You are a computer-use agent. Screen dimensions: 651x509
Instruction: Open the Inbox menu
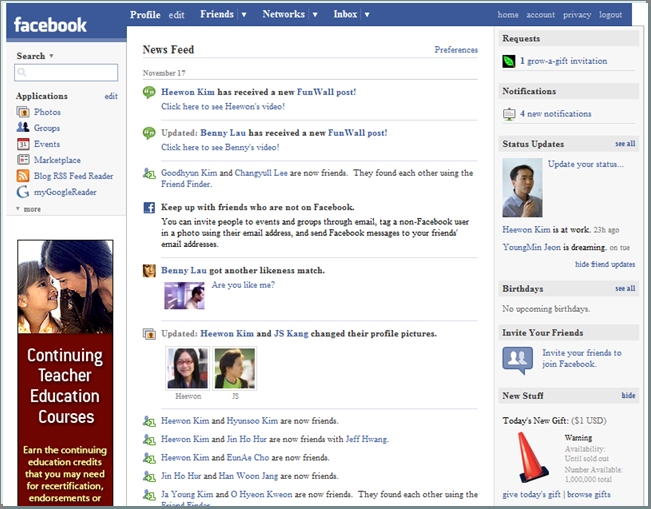tap(345, 14)
